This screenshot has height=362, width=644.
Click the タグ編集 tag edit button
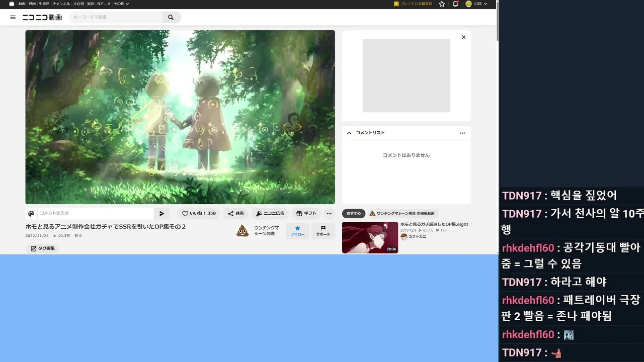click(42, 248)
